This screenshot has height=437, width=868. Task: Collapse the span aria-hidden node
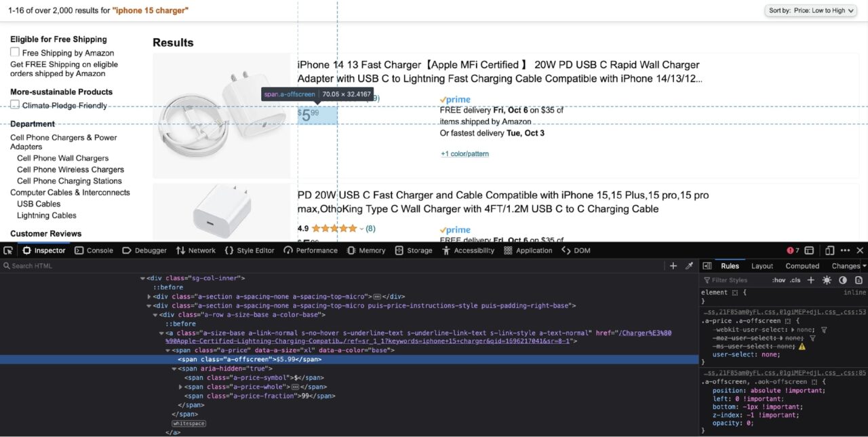(174, 368)
